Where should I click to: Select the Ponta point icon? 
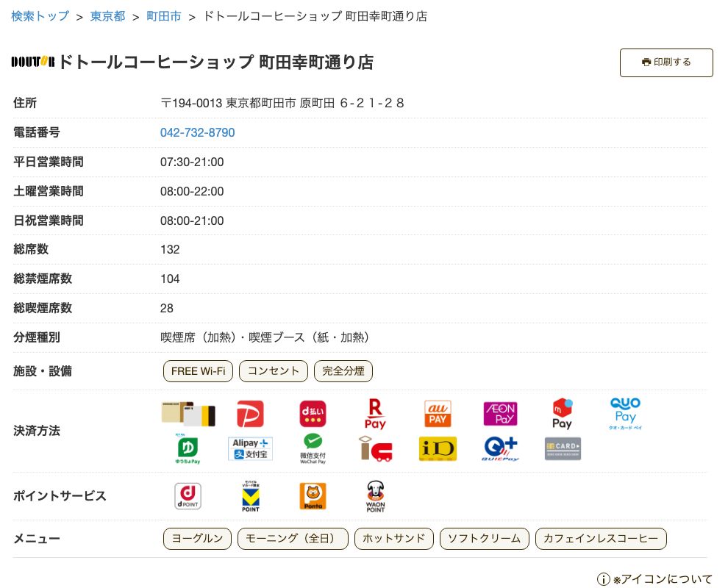tap(313, 496)
